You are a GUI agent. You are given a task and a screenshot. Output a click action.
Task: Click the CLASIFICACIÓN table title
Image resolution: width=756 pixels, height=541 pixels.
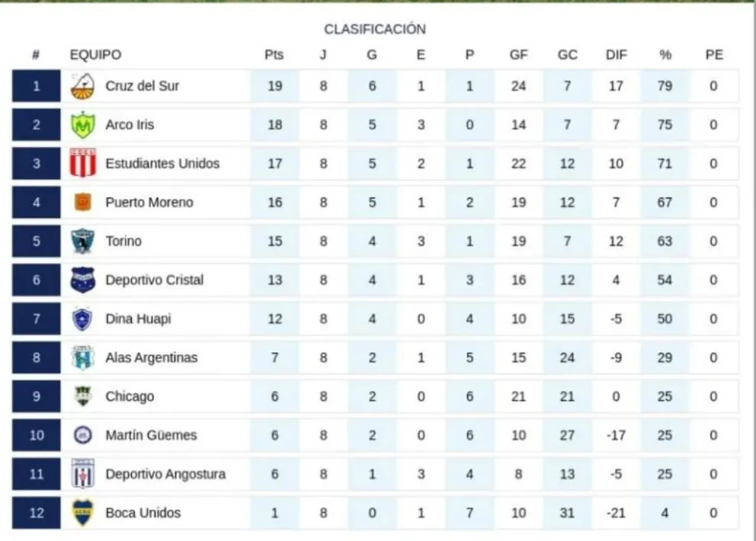[375, 29]
